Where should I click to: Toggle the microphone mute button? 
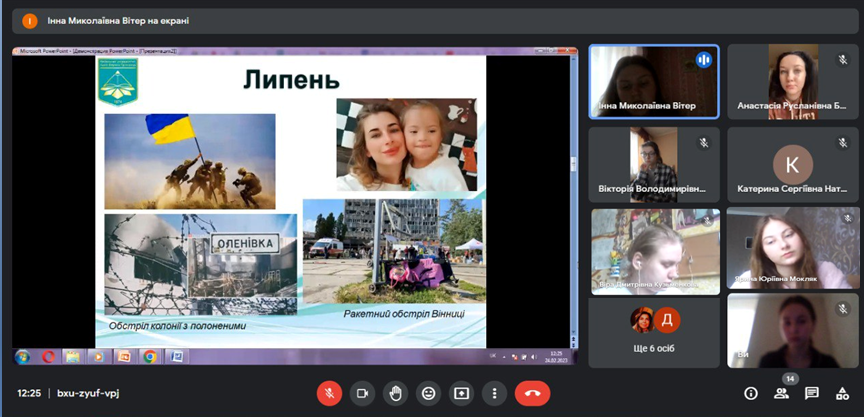tap(329, 393)
